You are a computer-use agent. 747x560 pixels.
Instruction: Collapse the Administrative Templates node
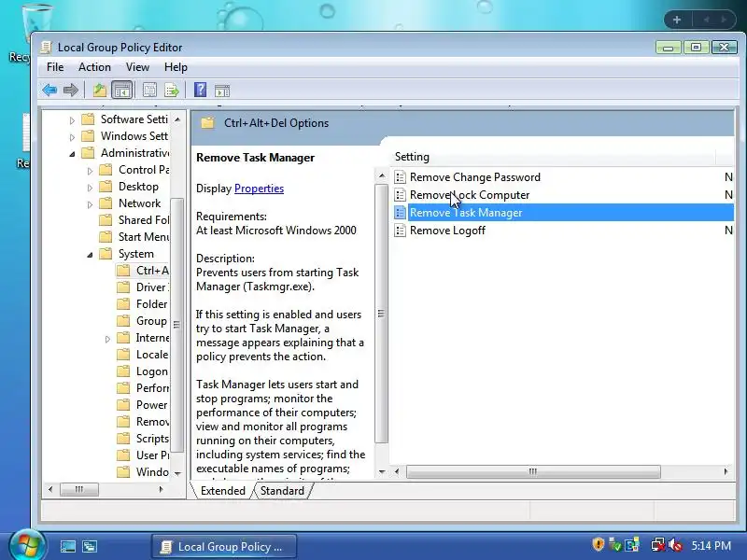point(73,154)
